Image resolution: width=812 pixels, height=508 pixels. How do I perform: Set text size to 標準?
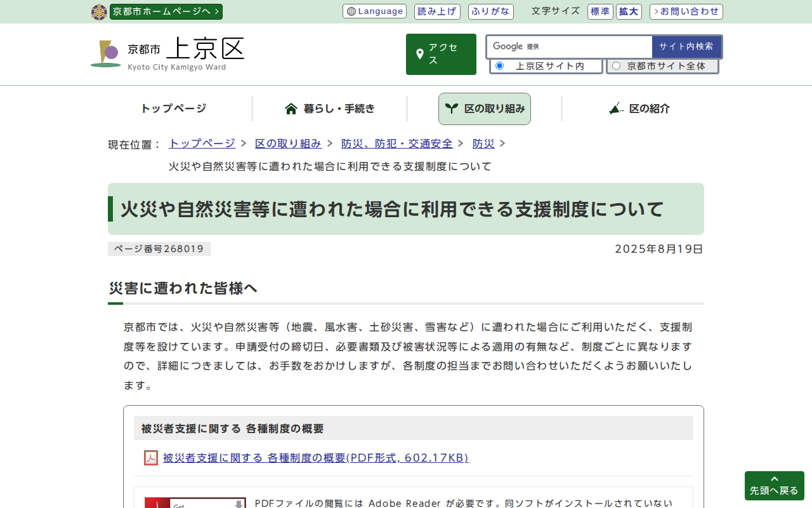coord(600,11)
